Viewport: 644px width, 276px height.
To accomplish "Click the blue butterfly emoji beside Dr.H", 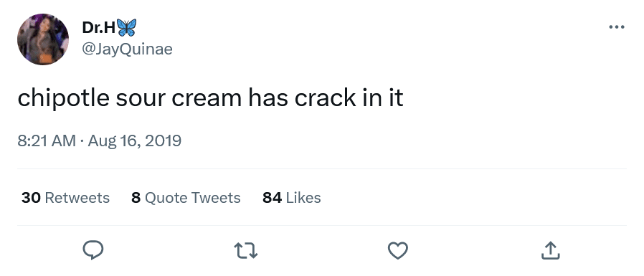I will click(126, 27).
